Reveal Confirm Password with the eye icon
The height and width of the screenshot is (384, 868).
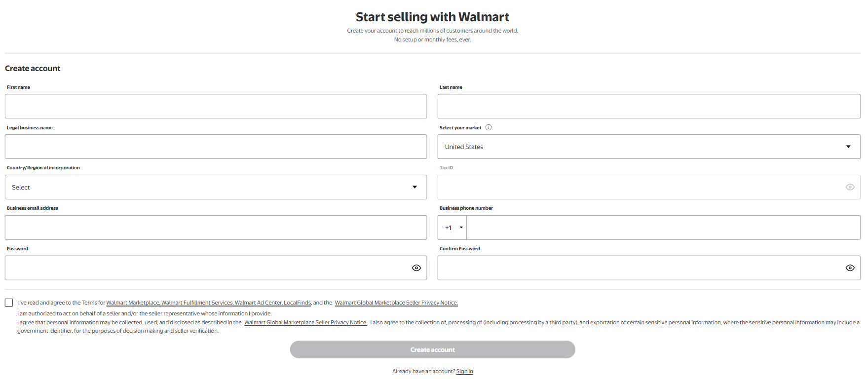coord(850,268)
